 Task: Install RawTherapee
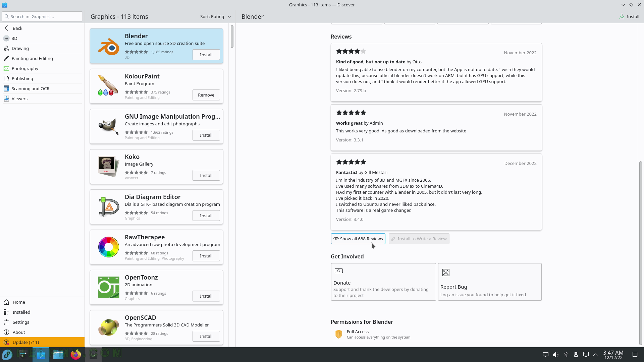point(206,256)
